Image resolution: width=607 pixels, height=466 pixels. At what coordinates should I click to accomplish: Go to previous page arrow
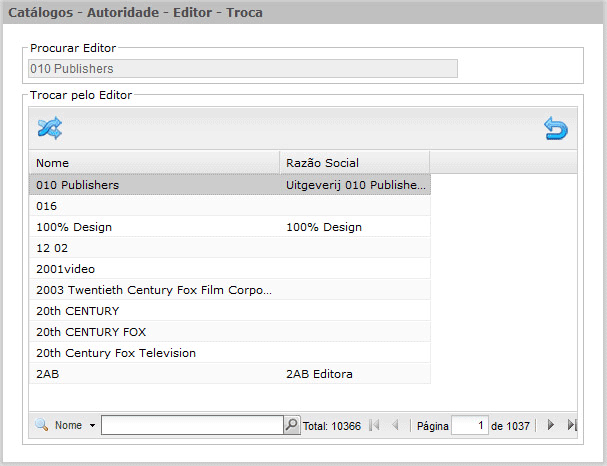pyautogui.click(x=395, y=425)
